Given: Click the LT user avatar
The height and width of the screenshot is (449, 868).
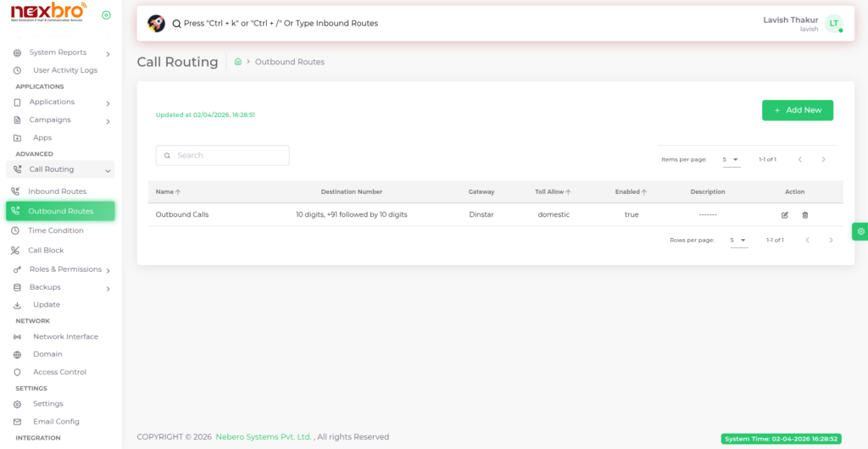Looking at the screenshot, I should (x=833, y=24).
